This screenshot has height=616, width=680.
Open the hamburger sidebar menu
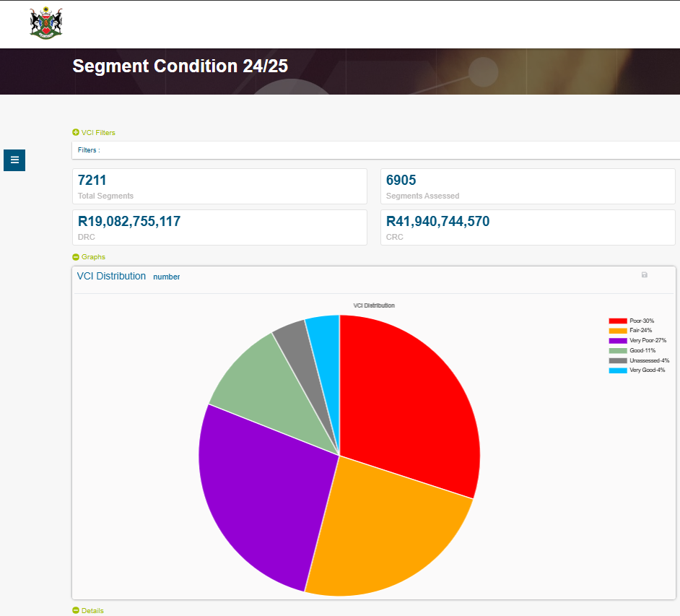pos(14,160)
